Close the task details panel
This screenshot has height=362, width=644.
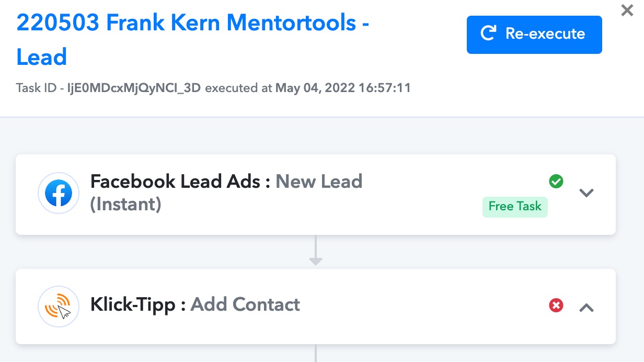627,10
